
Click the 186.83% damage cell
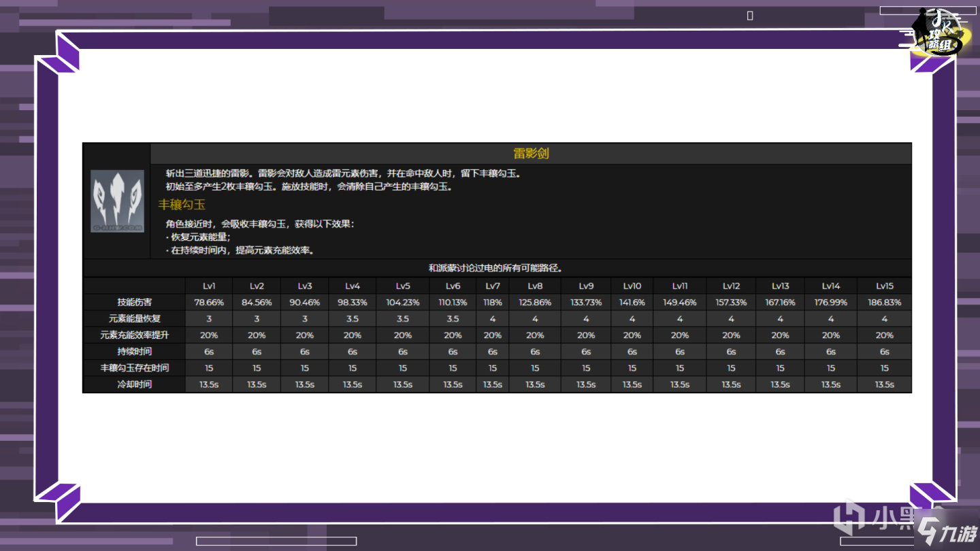(x=885, y=303)
